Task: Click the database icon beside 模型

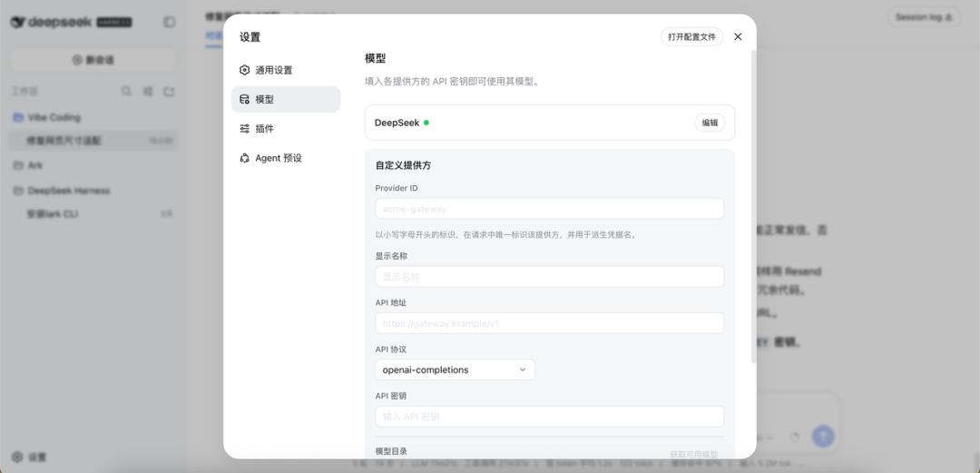Action: (x=244, y=100)
